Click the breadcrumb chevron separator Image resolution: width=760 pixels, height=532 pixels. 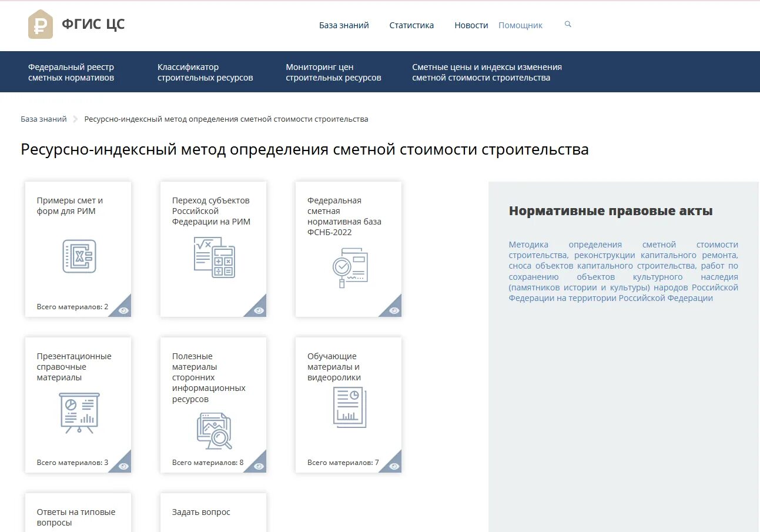point(75,119)
